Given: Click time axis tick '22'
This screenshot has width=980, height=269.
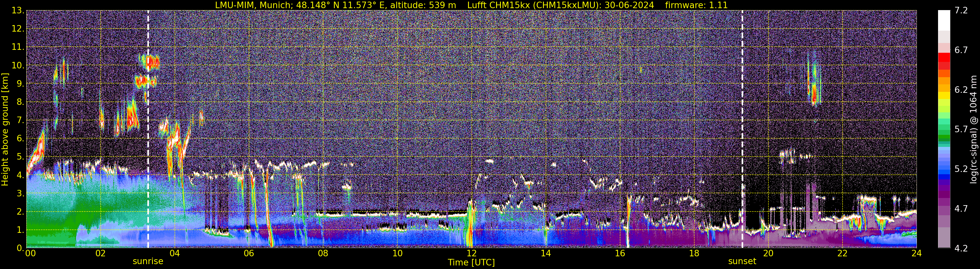Looking at the screenshot, I should click(842, 253).
